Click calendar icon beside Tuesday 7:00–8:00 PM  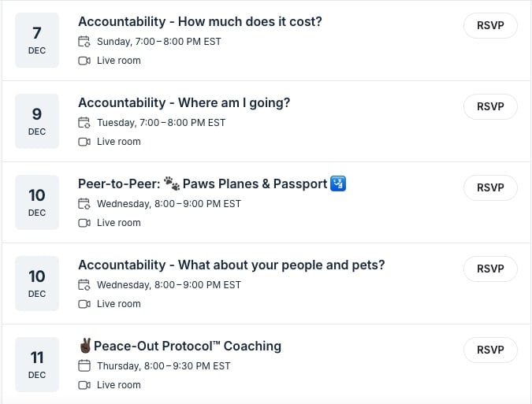pyautogui.click(x=84, y=123)
